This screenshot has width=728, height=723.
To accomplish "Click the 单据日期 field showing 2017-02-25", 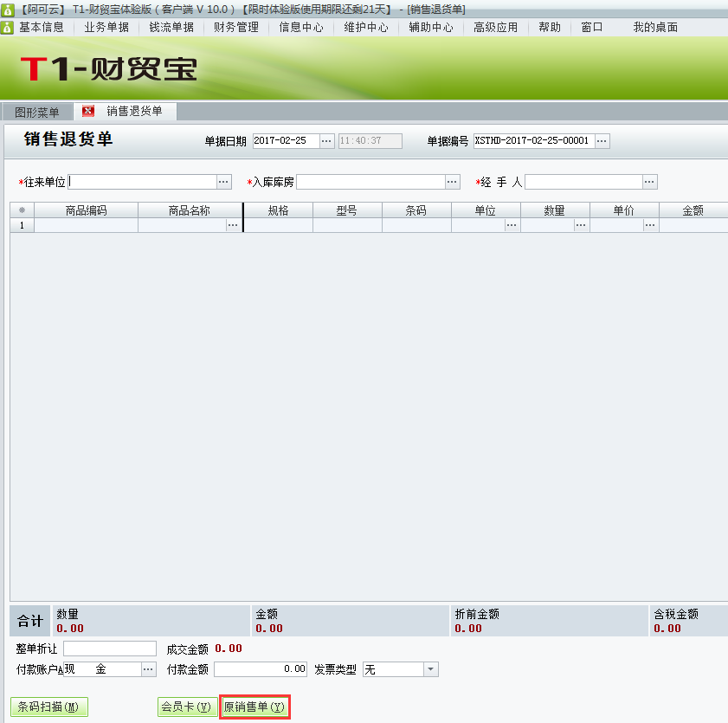I will (287, 140).
